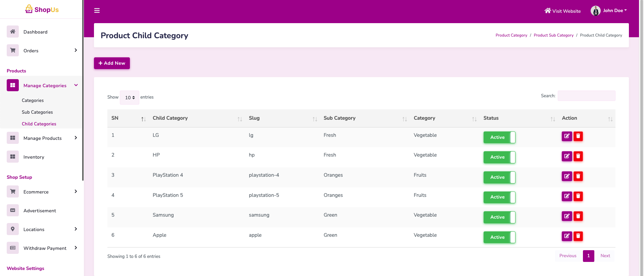The image size is (644, 276).
Task: Open Product Sub Category breadcrumb link
Action: [553, 35]
